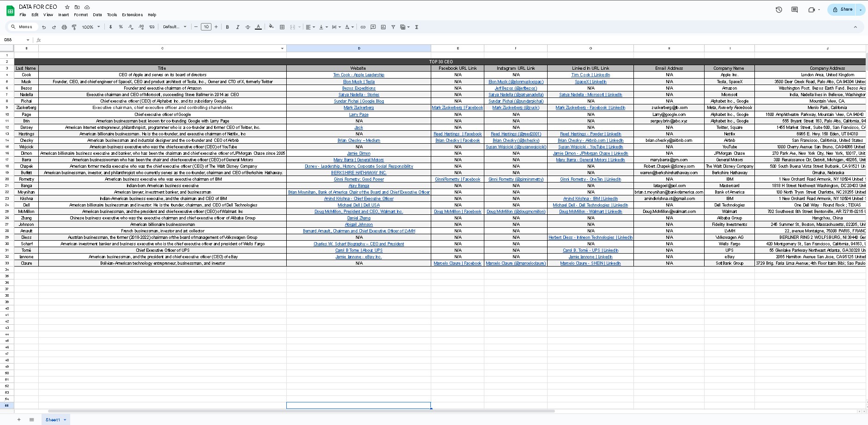Format as percent
The width and height of the screenshot is (868, 425).
121,27
